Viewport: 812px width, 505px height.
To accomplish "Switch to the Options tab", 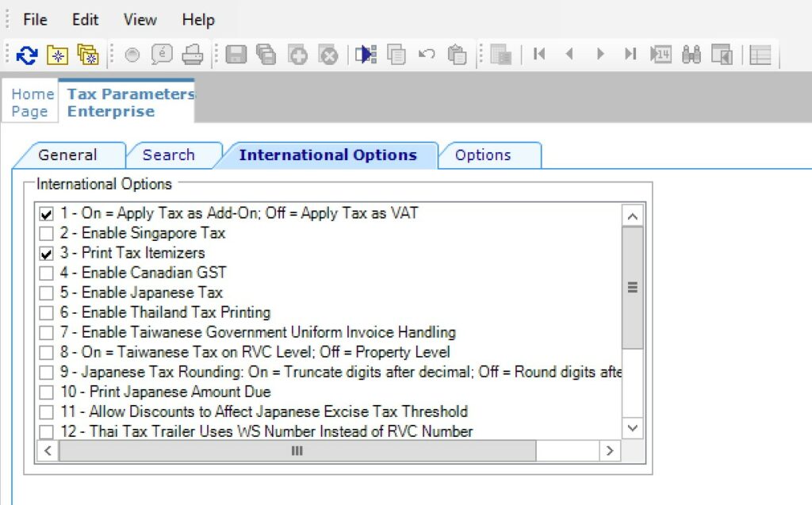I will [483, 155].
